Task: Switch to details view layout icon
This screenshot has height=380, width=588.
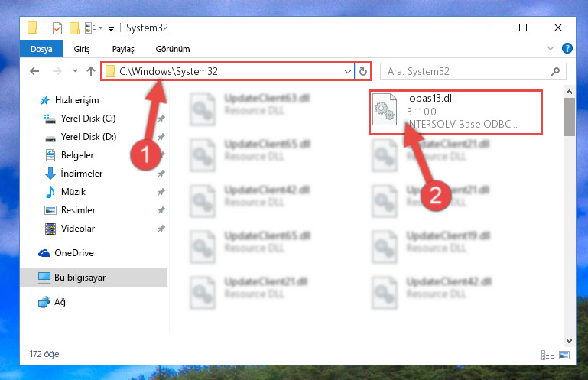Action: (x=547, y=355)
